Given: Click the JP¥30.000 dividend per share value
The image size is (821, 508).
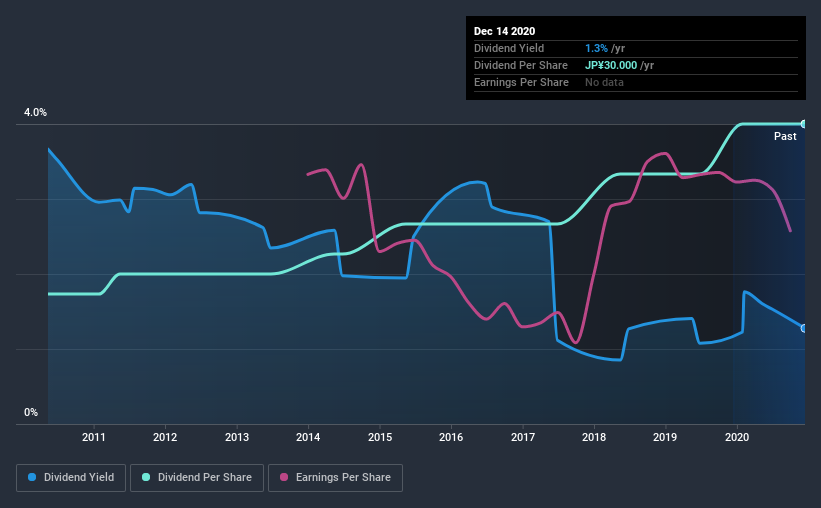Looking at the screenshot, I should (611, 65).
